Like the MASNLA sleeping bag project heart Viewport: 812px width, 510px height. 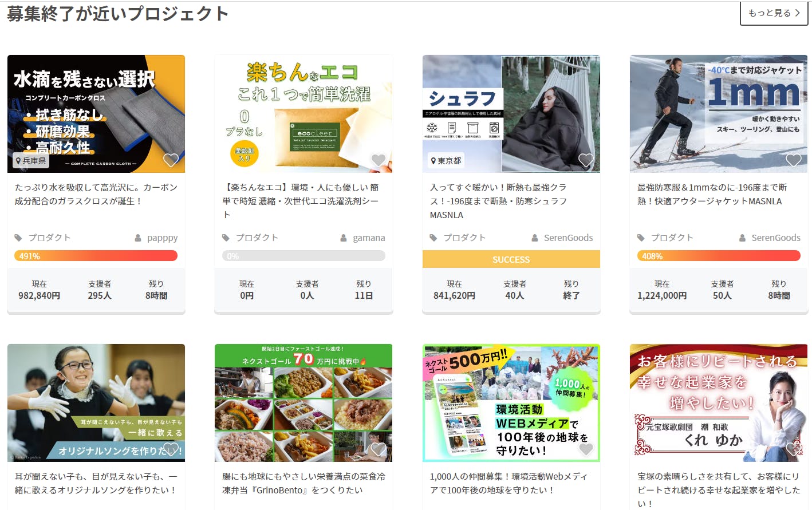[586, 160]
